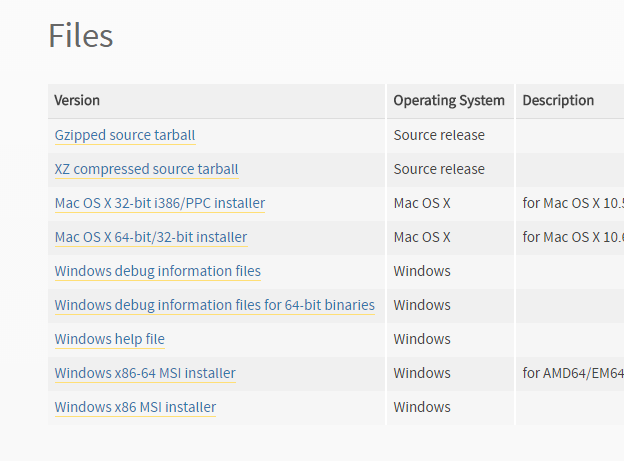The height and width of the screenshot is (461, 624).
Task: Click Mac OS X 32-bit i386/PPC installer link
Action: pos(160,203)
